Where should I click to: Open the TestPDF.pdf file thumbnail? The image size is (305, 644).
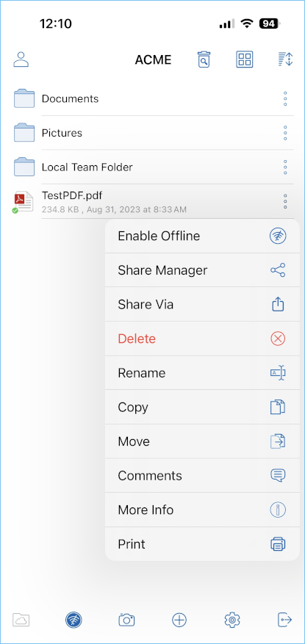click(x=23, y=202)
